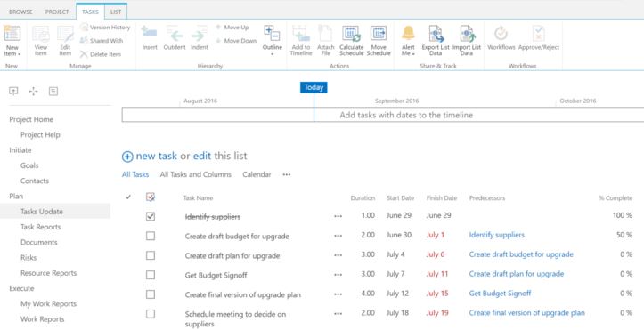
Task: Open Version History in the ribbon
Action: (x=105, y=28)
